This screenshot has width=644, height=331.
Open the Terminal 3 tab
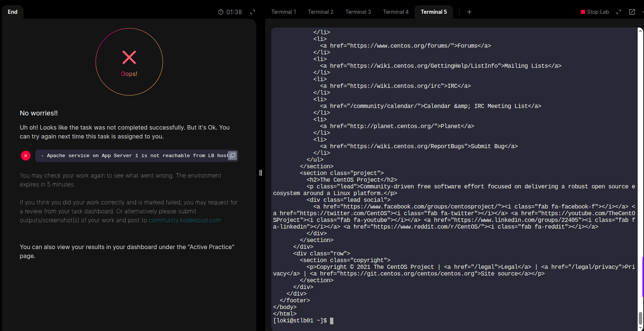pyautogui.click(x=358, y=12)
